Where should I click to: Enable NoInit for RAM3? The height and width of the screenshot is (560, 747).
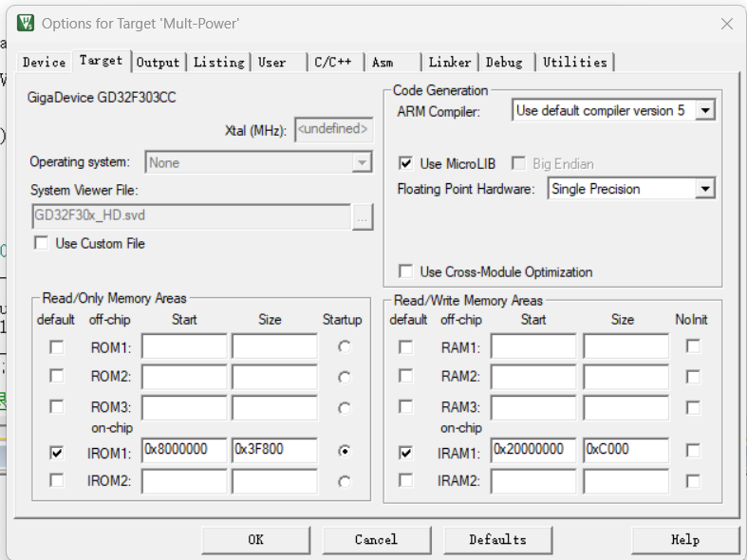693,407
